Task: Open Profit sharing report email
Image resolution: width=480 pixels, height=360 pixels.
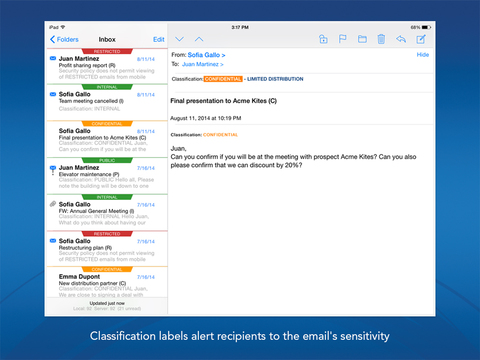Action: click(107, 66)
